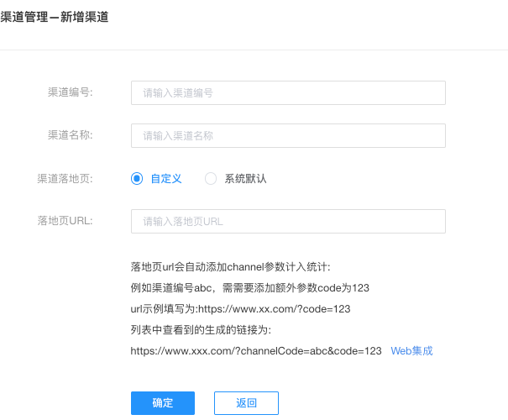Click the 渠道编号 input field

[288, 92]
